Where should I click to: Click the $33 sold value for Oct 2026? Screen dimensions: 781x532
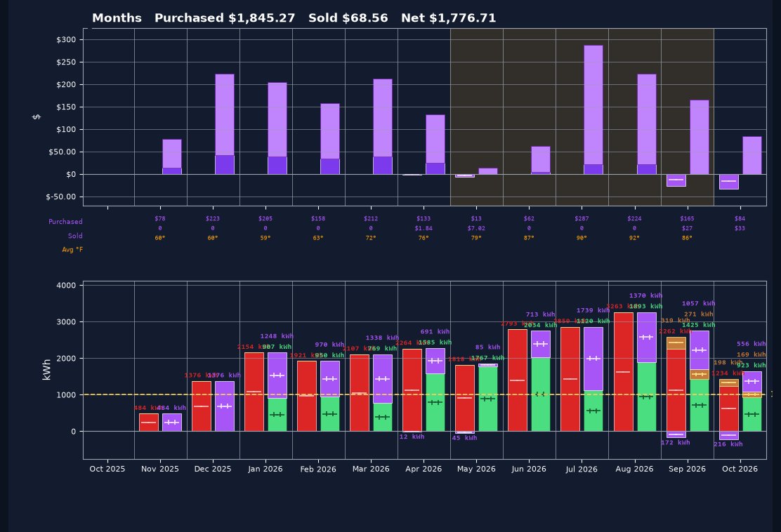click(x=740, y=228)
